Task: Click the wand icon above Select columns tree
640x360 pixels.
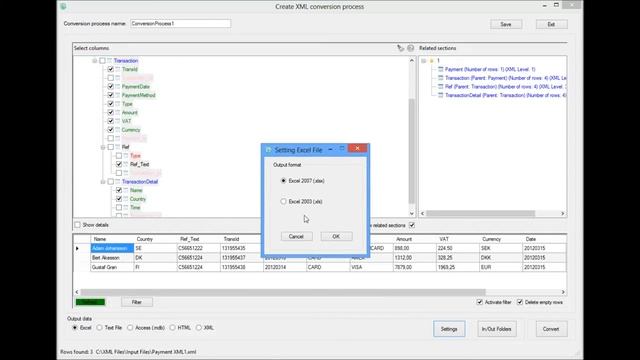Action: [400, 48]
